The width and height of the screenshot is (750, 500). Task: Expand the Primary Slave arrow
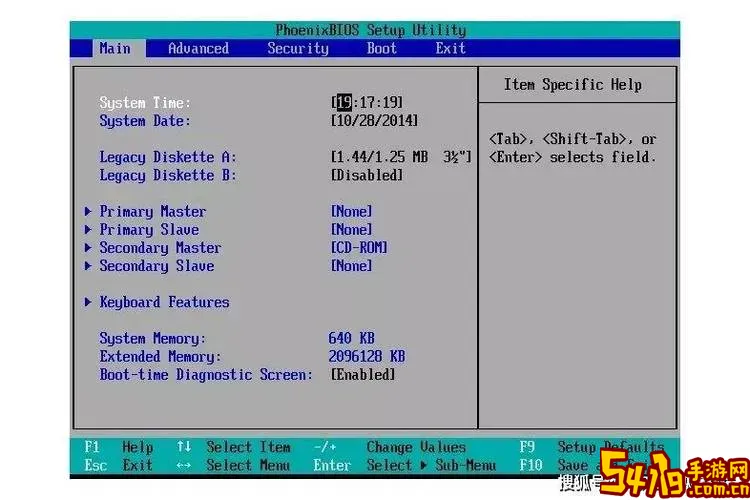(x=88, y=229)
